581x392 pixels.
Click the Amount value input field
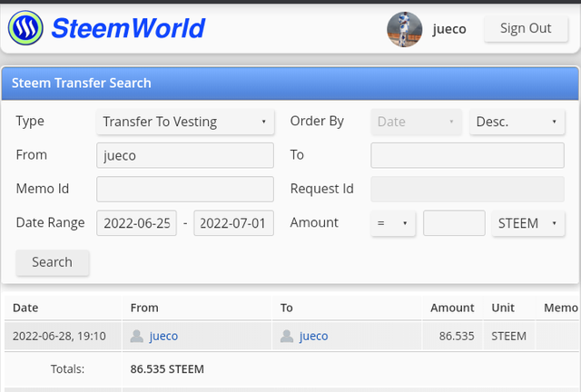(454, 223)
